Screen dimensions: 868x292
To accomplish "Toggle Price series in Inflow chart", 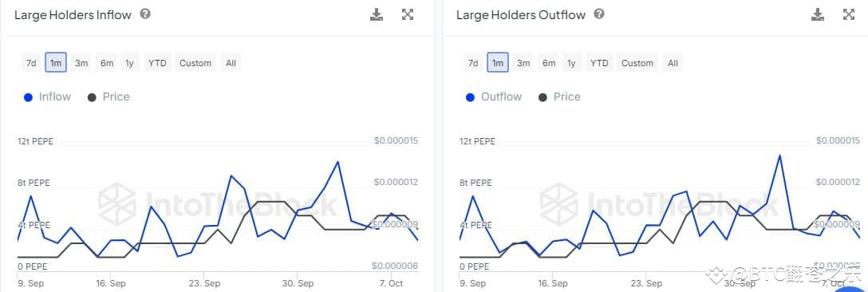I will [x=108, y=97].
